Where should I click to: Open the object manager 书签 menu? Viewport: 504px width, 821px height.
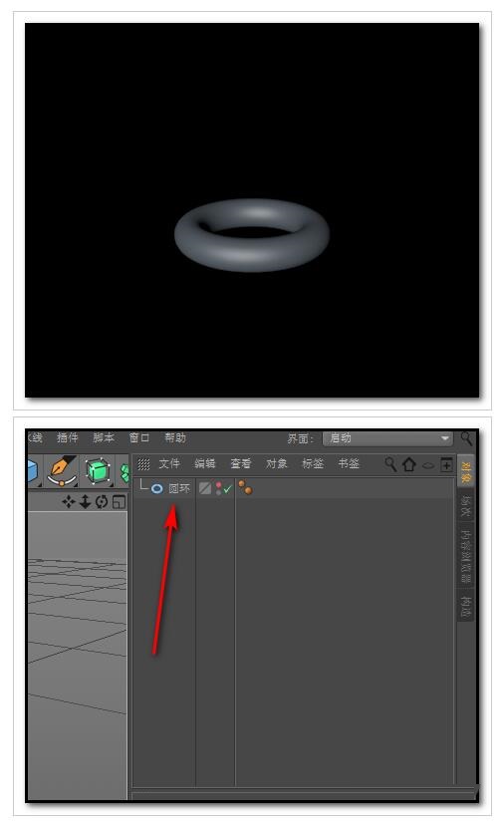349,464
